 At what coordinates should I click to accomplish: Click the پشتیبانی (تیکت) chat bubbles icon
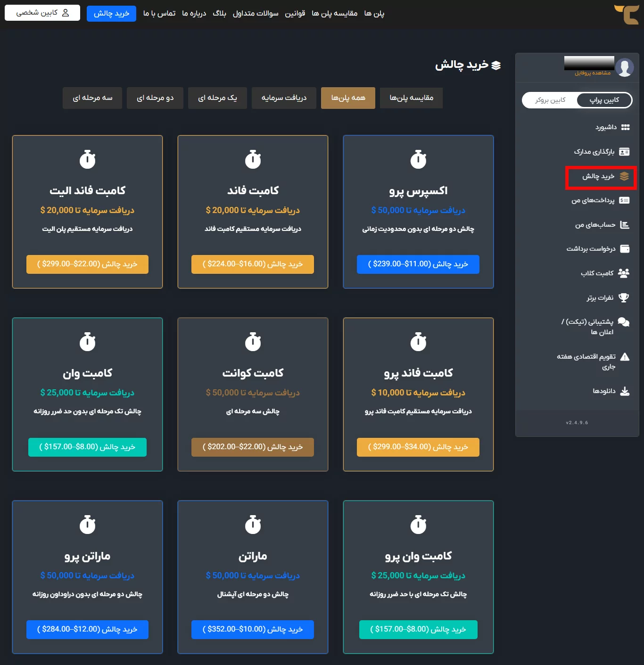coord(624,322)
